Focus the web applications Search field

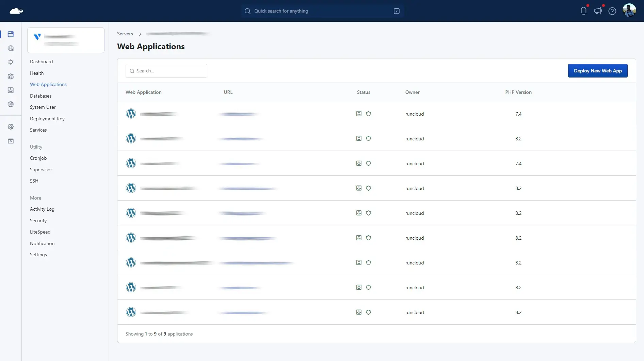tap(166, 71)
